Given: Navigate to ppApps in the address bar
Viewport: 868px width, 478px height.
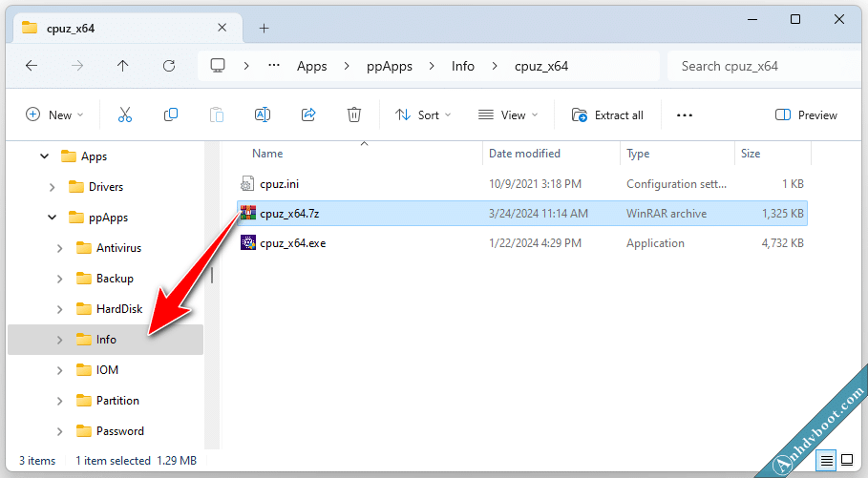Looking at the screenshot, I should 390,66.
